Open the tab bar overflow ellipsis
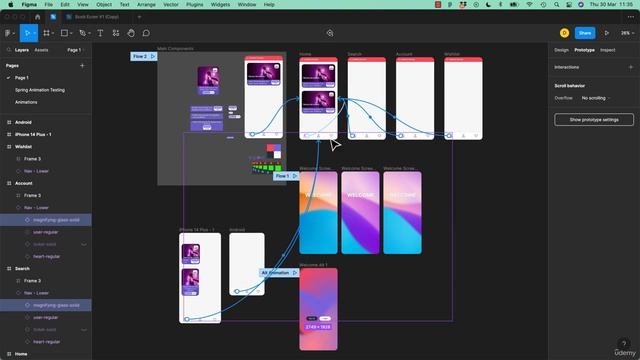 click(x=631, y=17)
